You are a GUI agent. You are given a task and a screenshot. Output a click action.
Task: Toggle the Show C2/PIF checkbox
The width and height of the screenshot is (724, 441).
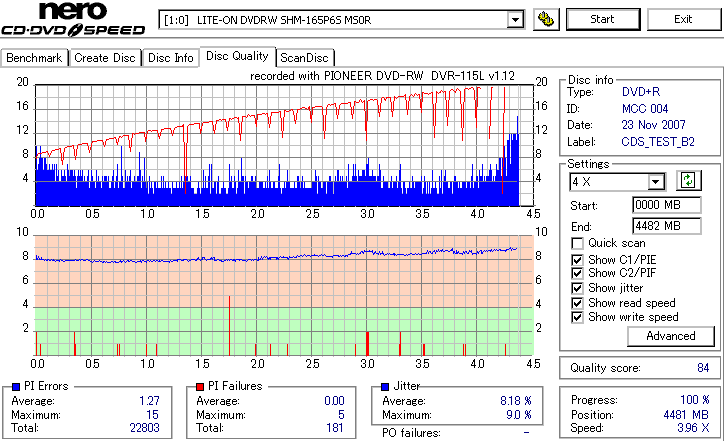[x=577, y=273]
